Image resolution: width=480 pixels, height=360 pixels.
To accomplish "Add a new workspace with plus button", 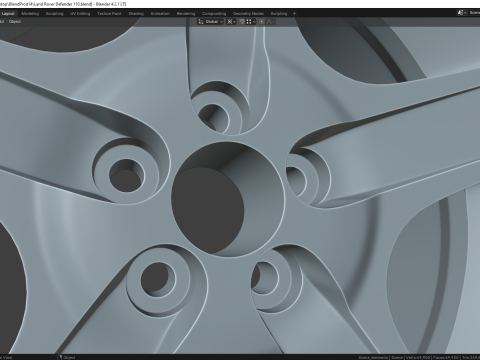I will tap(294, 14).
